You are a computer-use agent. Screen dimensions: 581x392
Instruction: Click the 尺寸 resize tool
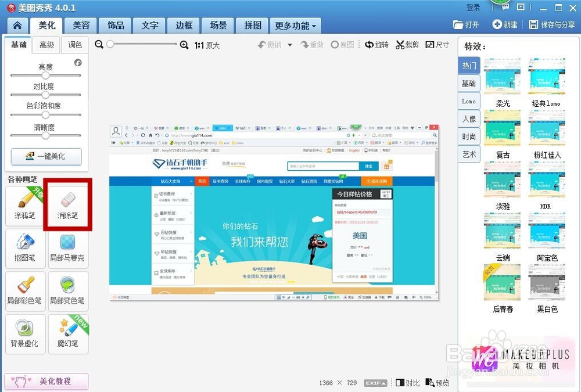click(x=437, y=45)
